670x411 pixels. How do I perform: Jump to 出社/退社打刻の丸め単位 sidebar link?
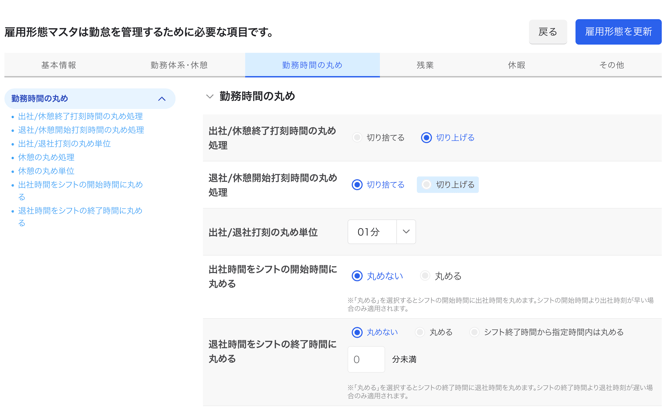64,144
